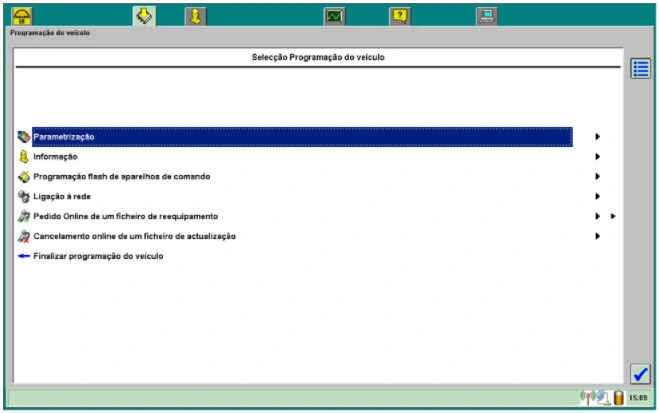
Task: Click the yellow down-arrow toolbar icon
Action: click(195, 16)
